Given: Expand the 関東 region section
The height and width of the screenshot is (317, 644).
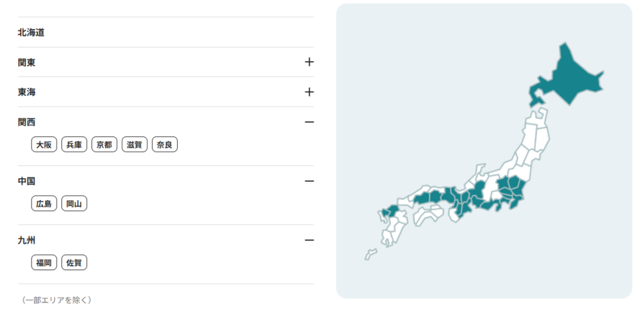Looking at the screenshot, I should (309, 62).
